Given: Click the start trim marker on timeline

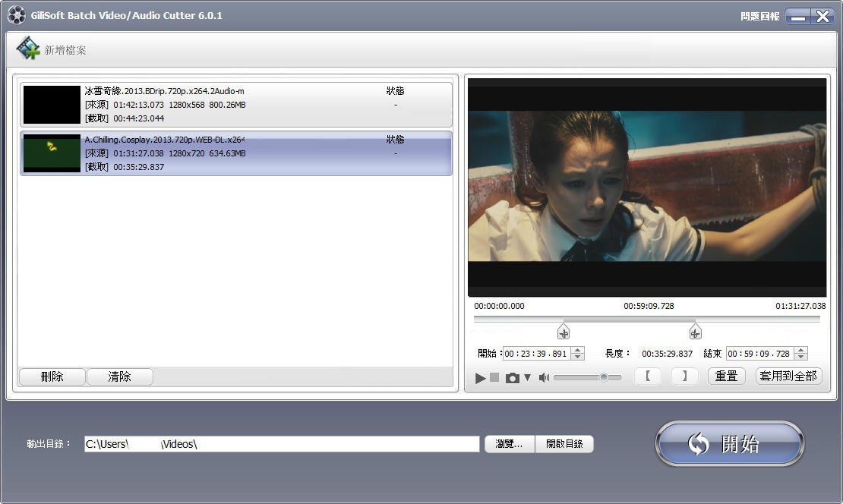Looking at the screenshot, I should click(564, 332).
